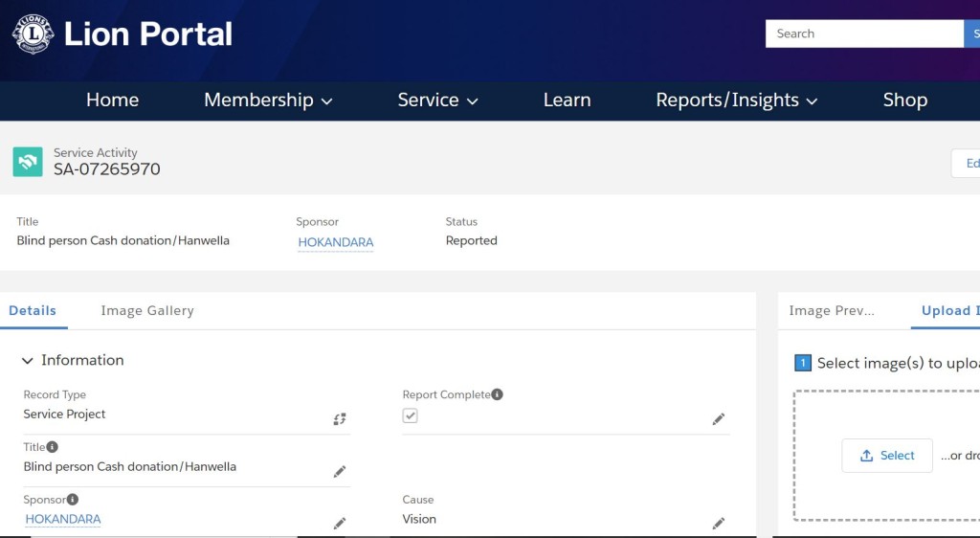Collapse the Information section

[x=28, y=361]
